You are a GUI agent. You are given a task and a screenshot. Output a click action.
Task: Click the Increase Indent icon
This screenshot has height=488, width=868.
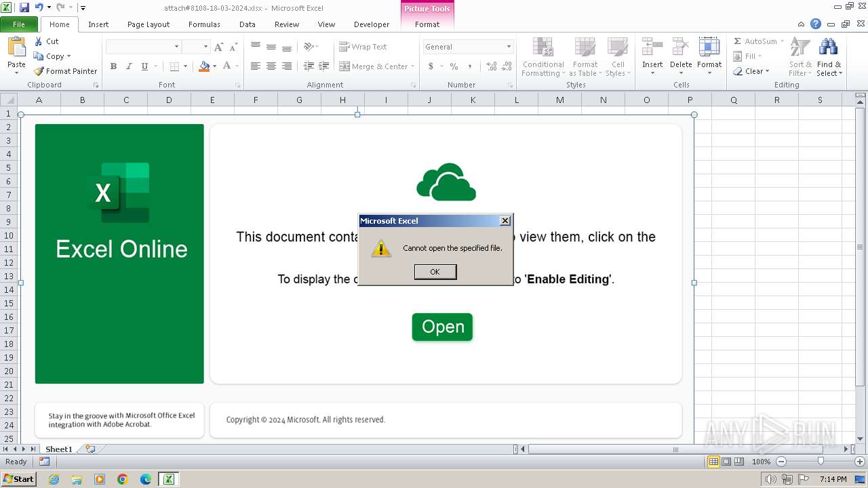tap(324, 66)
